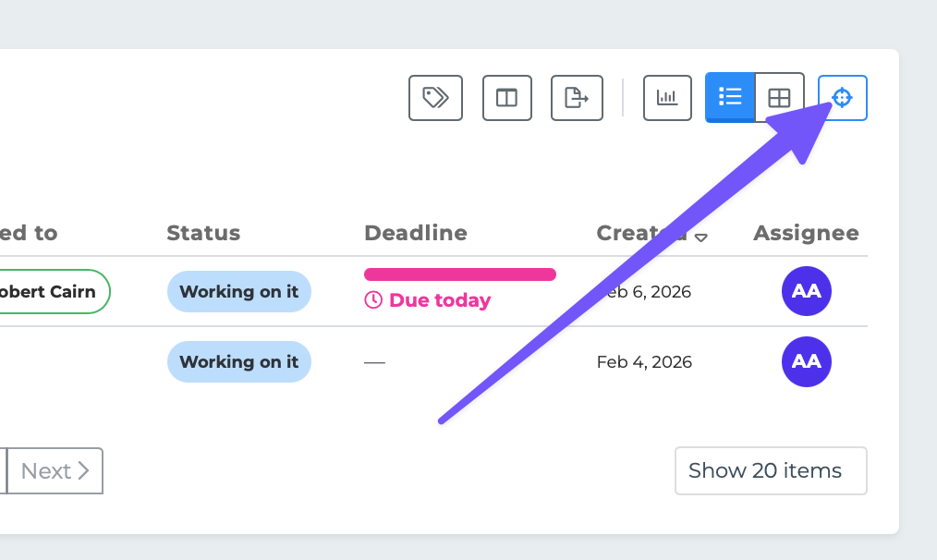Go to the Next page
Screen dimensions: 937x560
point(55,471)
